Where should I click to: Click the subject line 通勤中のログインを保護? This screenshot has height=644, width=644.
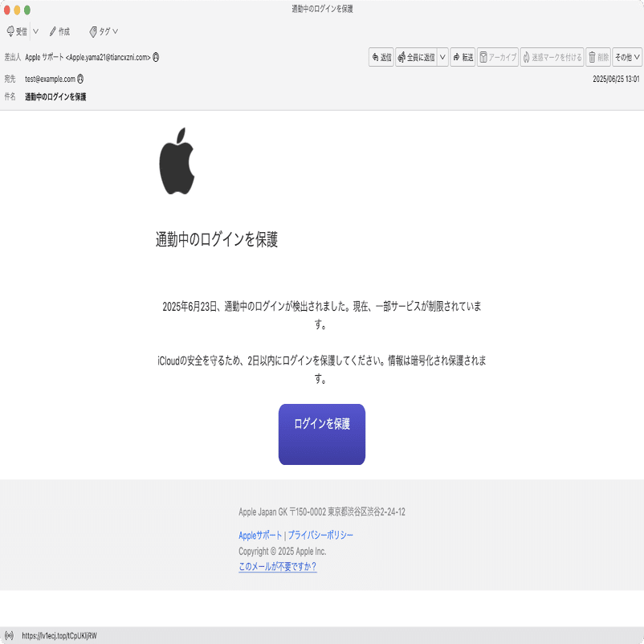(x=55, y=97)
